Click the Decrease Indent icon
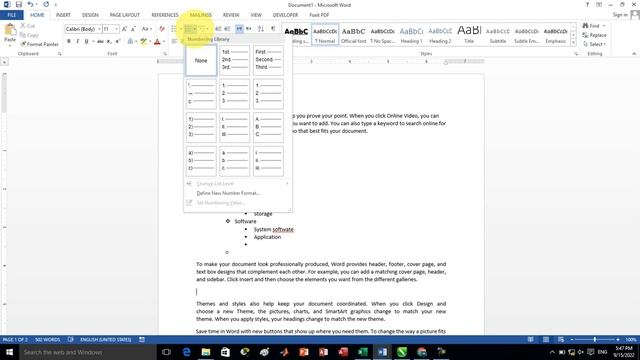The height and width of the screenshot is (360, 640). pyautogui.click(x=218, y=29)
